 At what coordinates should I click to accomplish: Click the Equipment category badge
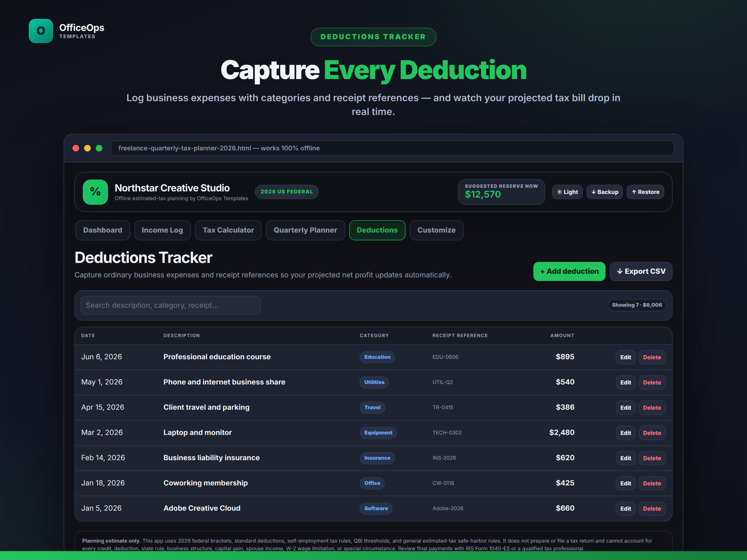click(378, 433)
